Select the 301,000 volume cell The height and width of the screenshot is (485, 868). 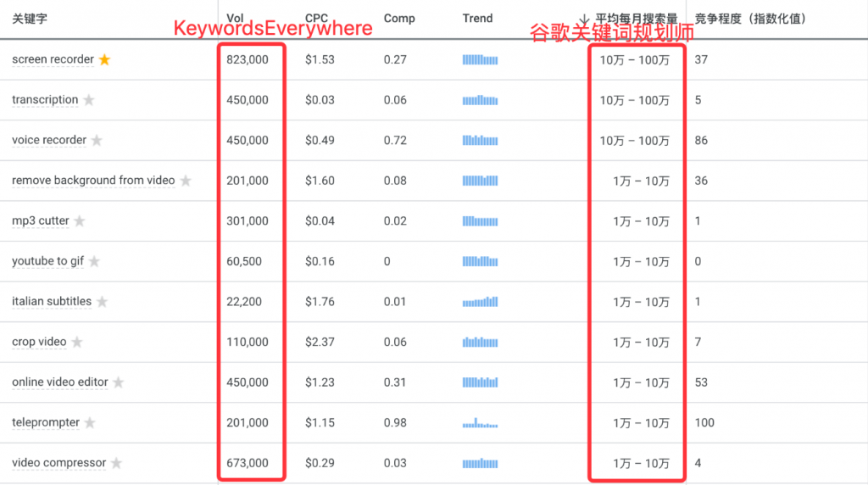click(247, 221)
